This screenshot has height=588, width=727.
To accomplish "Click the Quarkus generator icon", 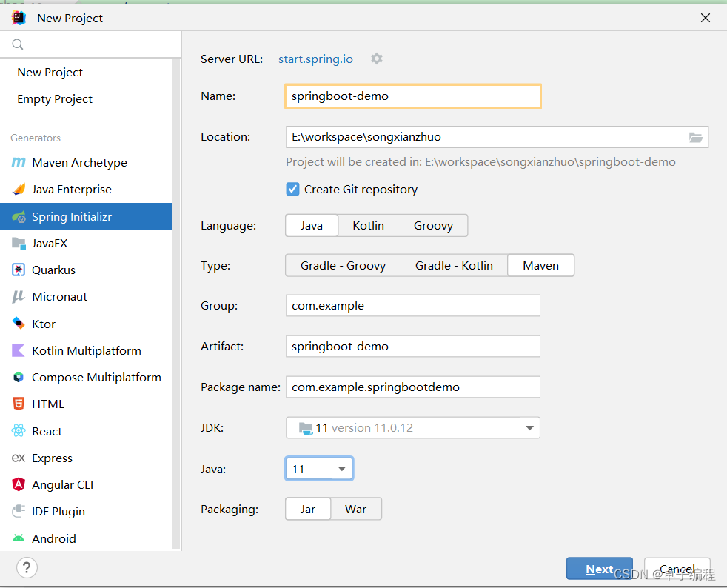I will click(x=19, y=270).
